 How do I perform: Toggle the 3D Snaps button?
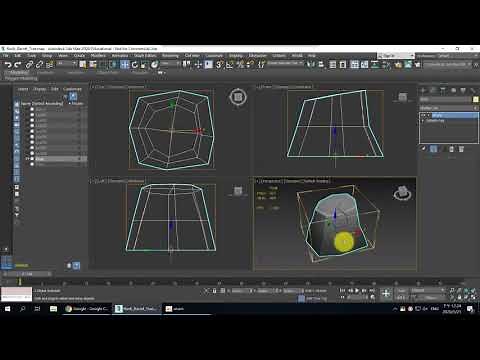click(x=219, y=65)
